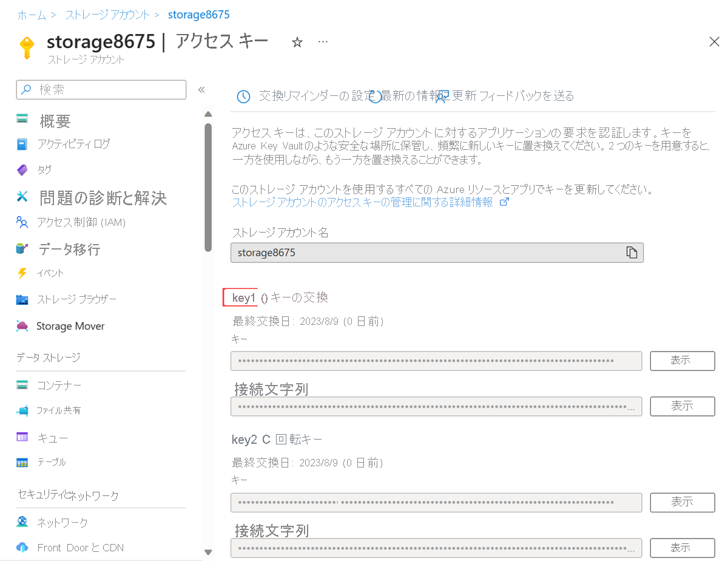
Task: Click the lightning bolt events icon
Action: (x=22, y=273)
